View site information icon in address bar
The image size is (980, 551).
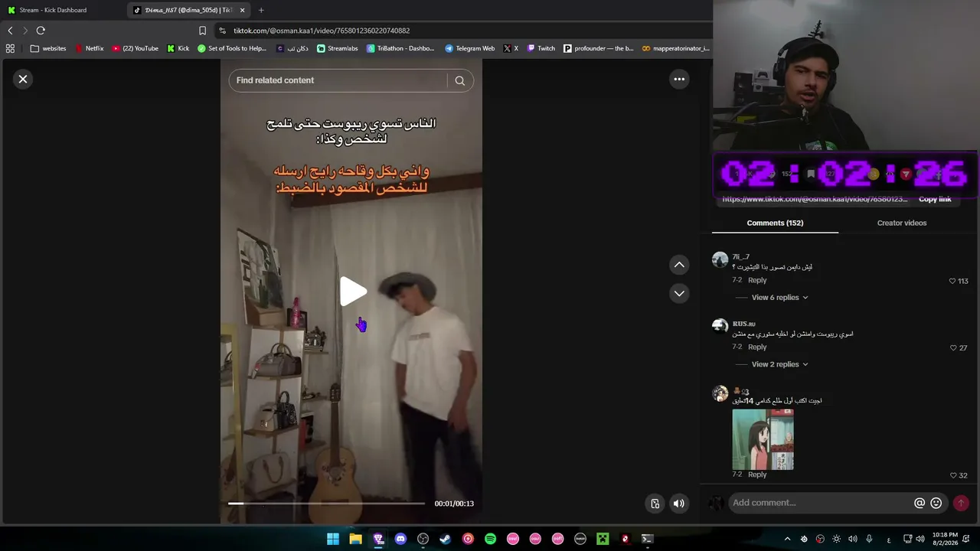pyautogui.click(x=222, y=31)
